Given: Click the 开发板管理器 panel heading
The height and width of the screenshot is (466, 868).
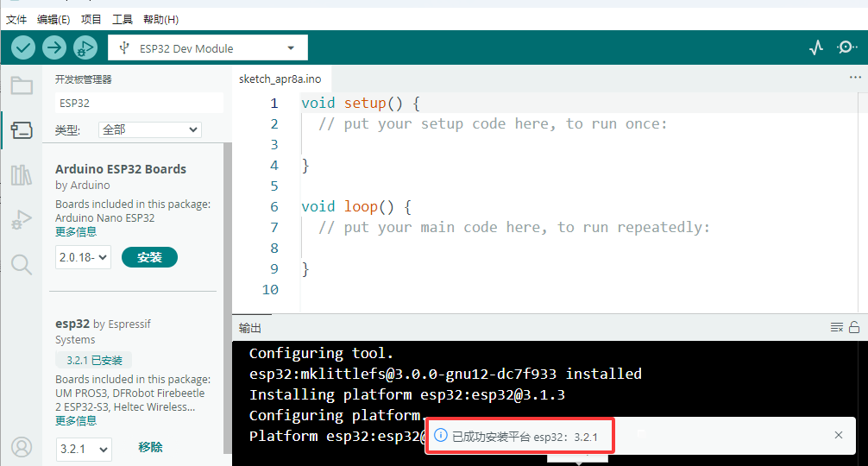Looking at the screenshot, I should pos(83,79).
